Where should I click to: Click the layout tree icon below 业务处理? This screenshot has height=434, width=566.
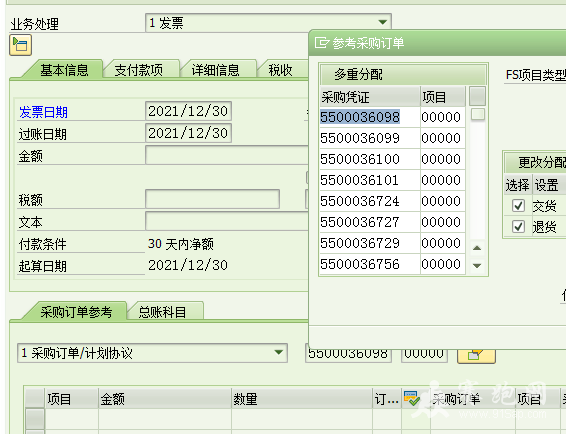[x=21, y=45]
